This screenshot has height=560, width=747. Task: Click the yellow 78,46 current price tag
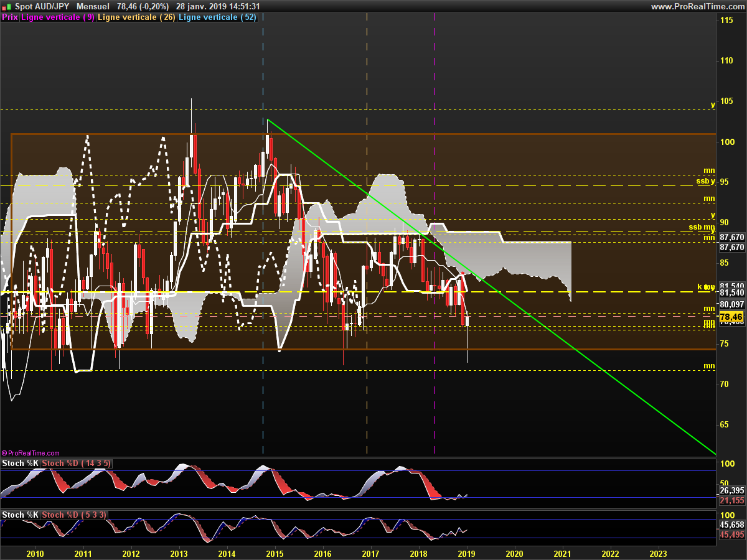tap(731, 317)
